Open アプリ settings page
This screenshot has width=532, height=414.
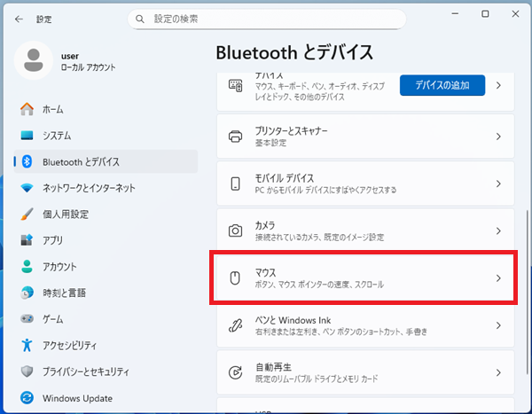[106, 240]
